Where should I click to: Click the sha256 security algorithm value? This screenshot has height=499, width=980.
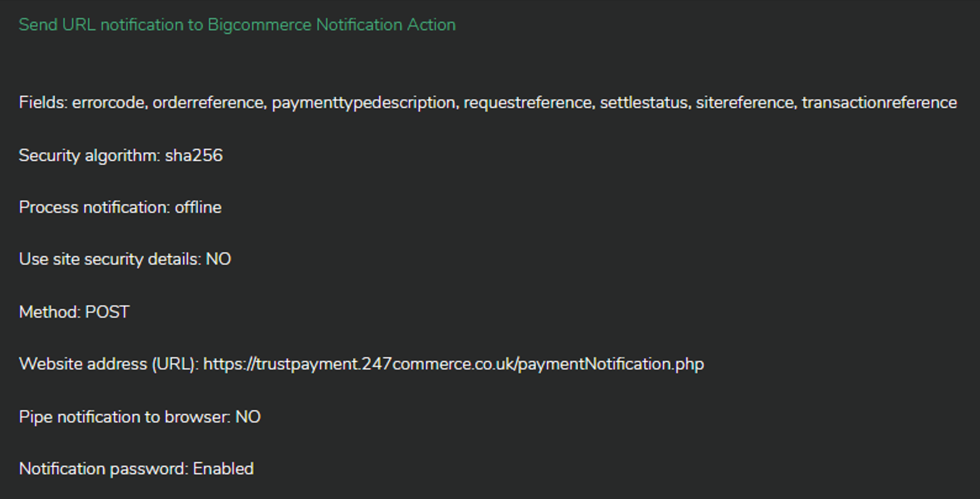coord(194,156)
